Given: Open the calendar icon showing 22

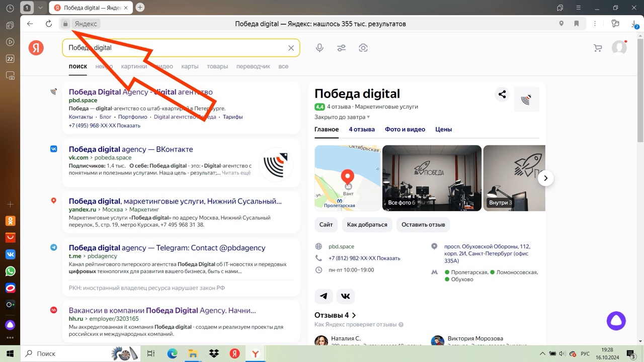Looking at the screenshot, I should (x=10, y=59).
